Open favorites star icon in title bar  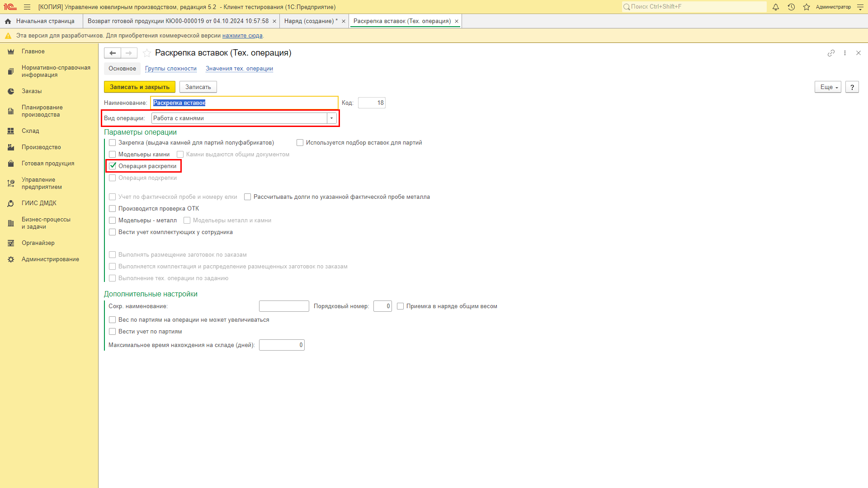807,7
